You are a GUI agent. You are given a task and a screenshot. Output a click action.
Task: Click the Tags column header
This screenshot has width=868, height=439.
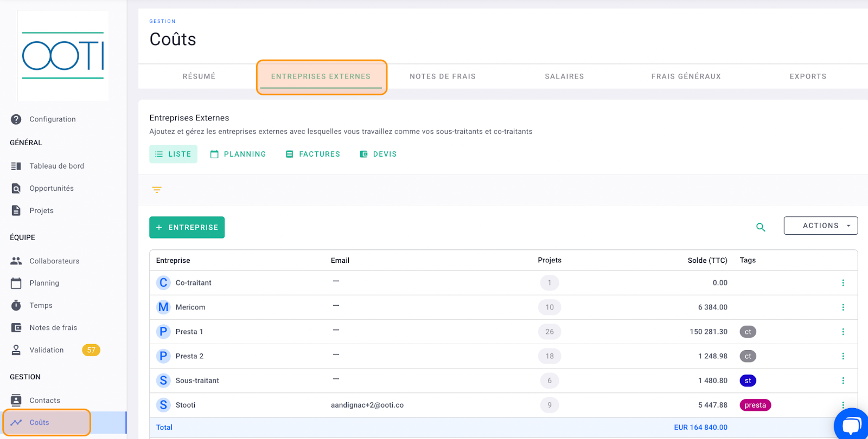(748, 260)
